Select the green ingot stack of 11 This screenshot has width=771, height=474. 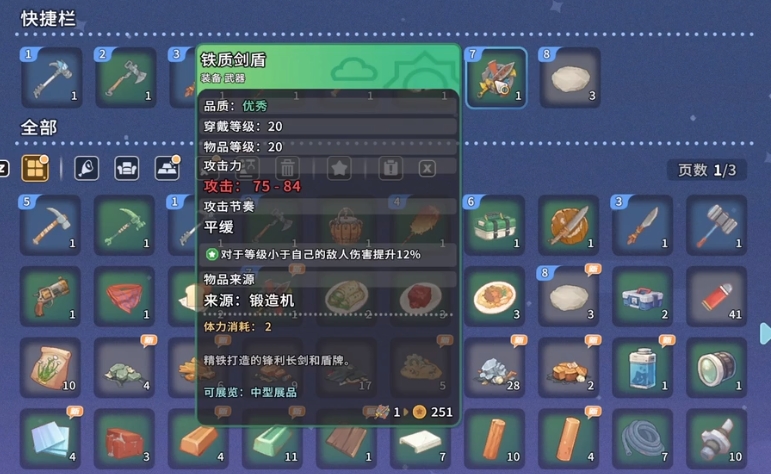[273, 441]
